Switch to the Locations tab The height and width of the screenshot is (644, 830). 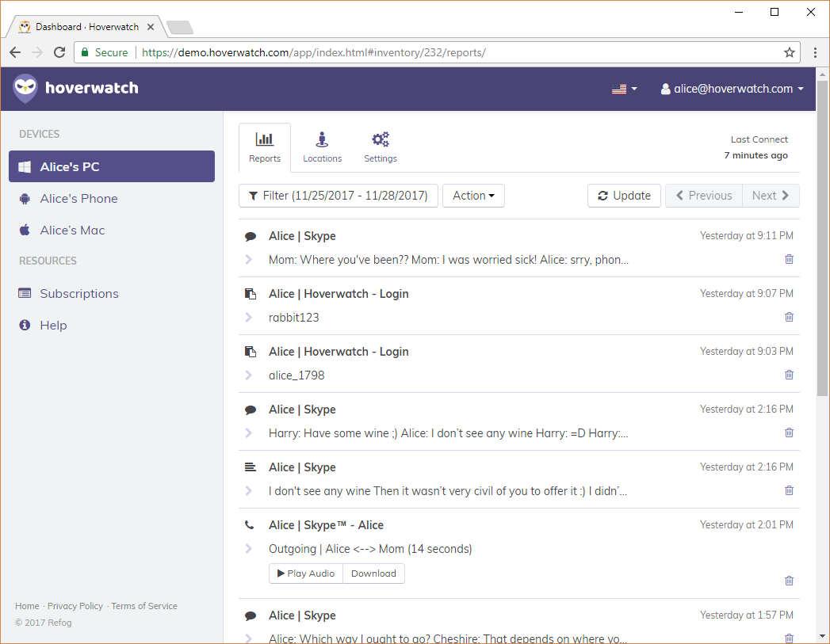pos(322,147)
